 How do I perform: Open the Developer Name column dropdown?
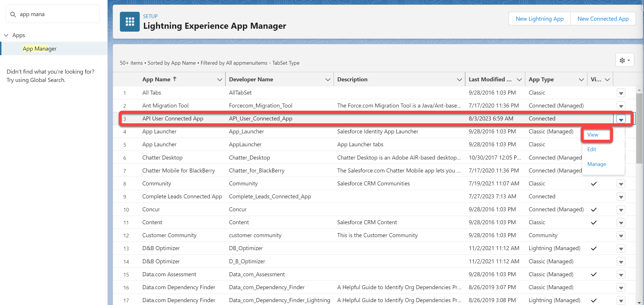[327, 79]
